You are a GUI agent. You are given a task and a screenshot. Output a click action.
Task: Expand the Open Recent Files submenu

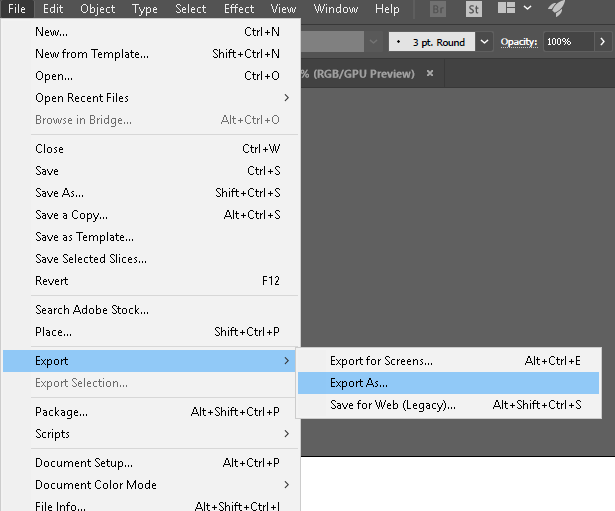(150, 98)
